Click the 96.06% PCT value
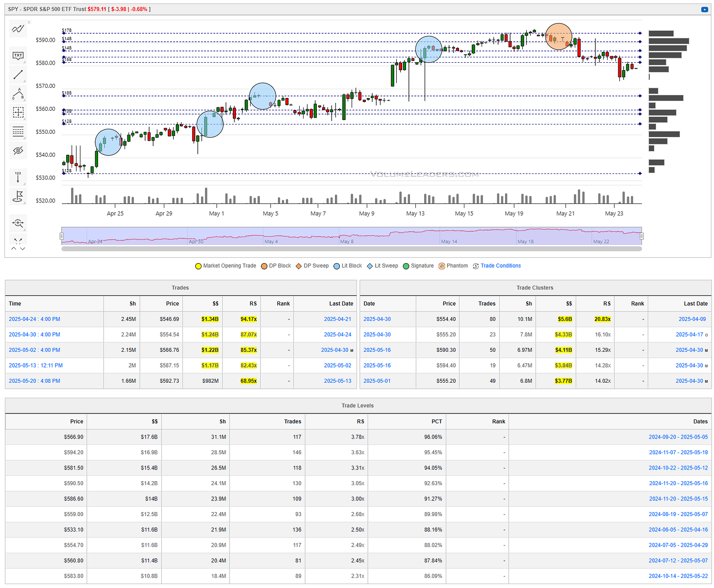Screen dimensions: 714x588 (x=433, y=437)
